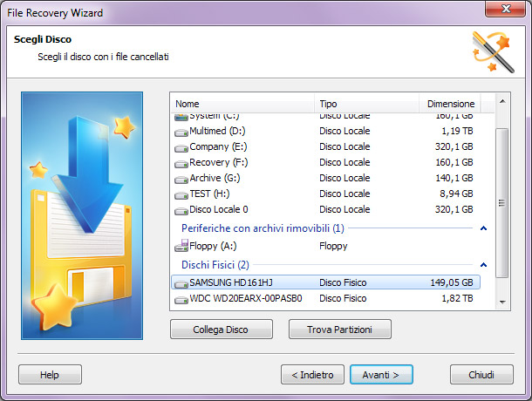The image size is (532, 401).
Task: Collapse the Periferiche con archivi rimovibili group
Action: [483, 228]
